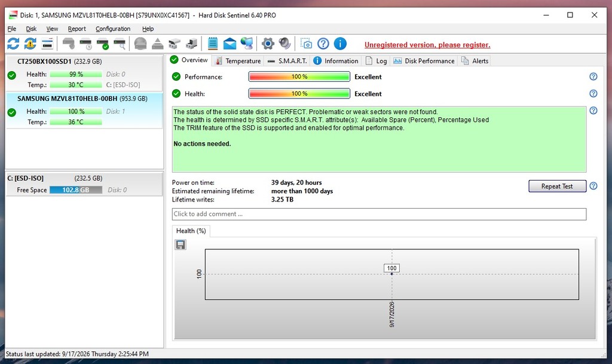Click the CT250BX100SSD1 99 % health bar
The height and width of the screenshot is (364, 612).
point(76,74)
